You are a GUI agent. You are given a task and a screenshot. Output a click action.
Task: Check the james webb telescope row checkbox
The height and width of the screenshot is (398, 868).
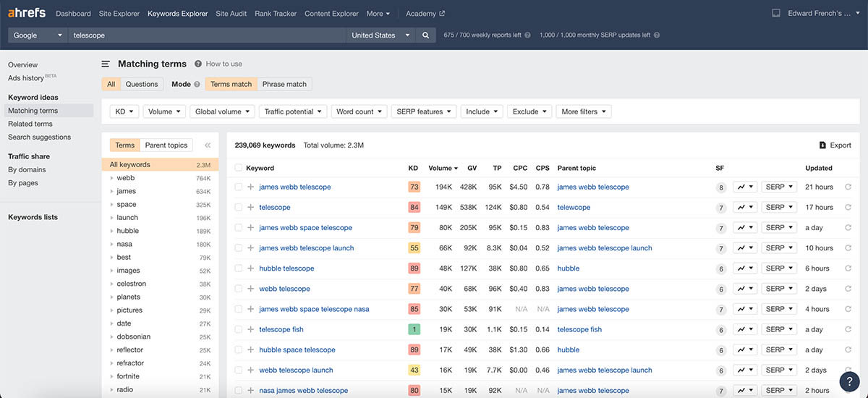click(239, 187)
